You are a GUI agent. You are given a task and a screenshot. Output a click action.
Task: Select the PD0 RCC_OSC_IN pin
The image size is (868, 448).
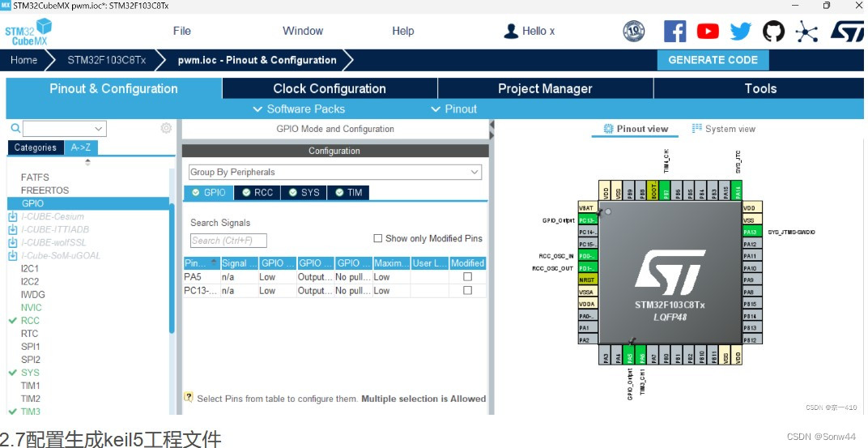(588, 256)
